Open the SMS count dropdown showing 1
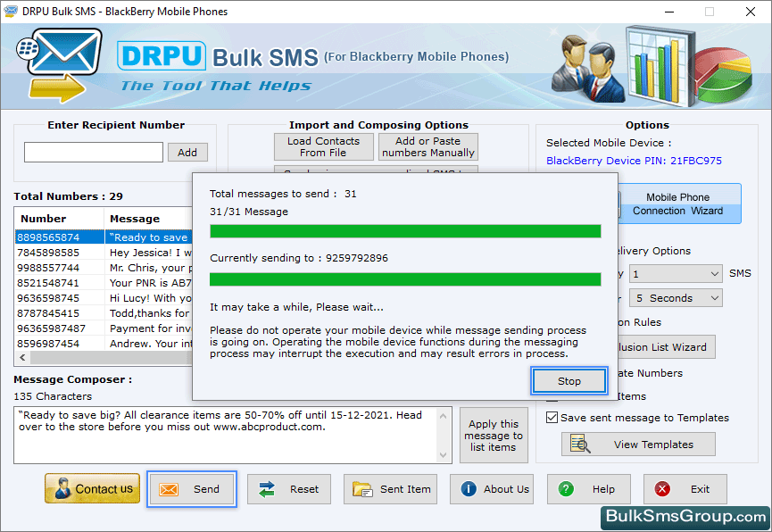This screenshot has width=772, height=532. (x=676, y=273)
